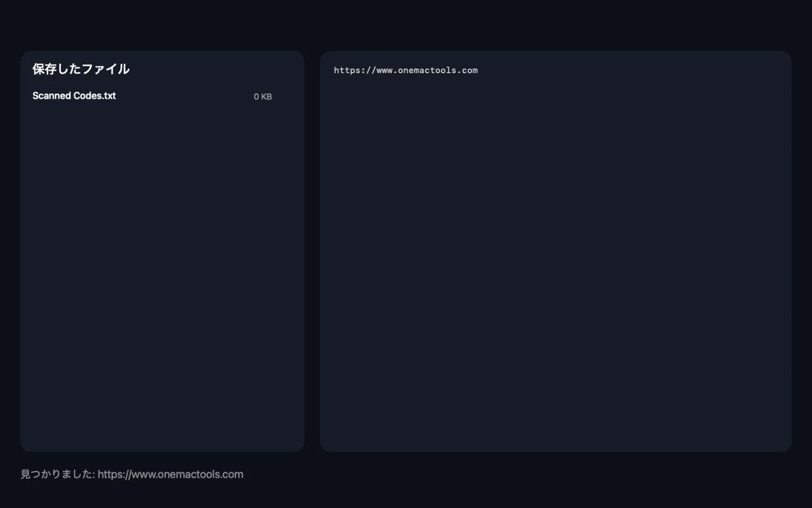Click the 0 KB file size label
Viewport: 812px width, 508px height.
tap(263, 96)
